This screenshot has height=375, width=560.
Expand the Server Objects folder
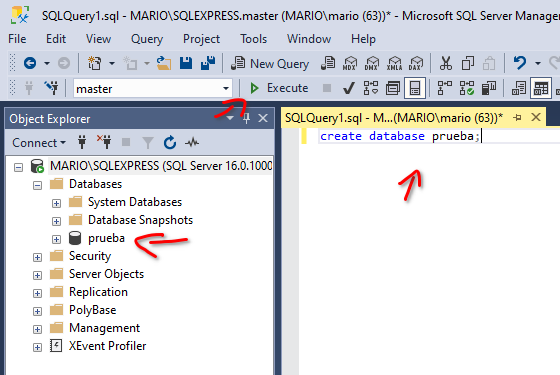tap(37, 275)
